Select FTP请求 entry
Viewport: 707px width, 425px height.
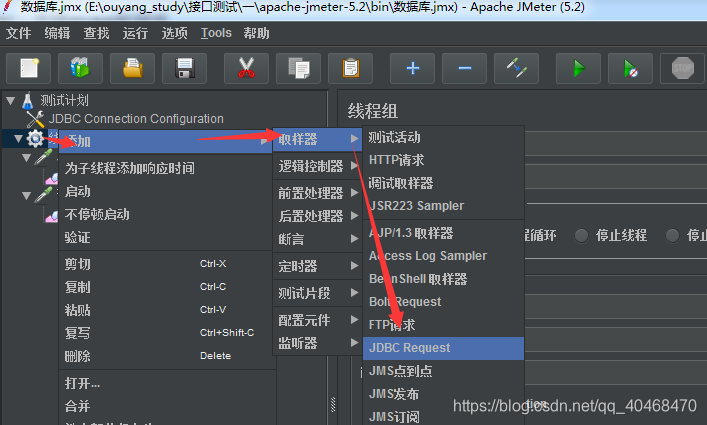(444, 325)
